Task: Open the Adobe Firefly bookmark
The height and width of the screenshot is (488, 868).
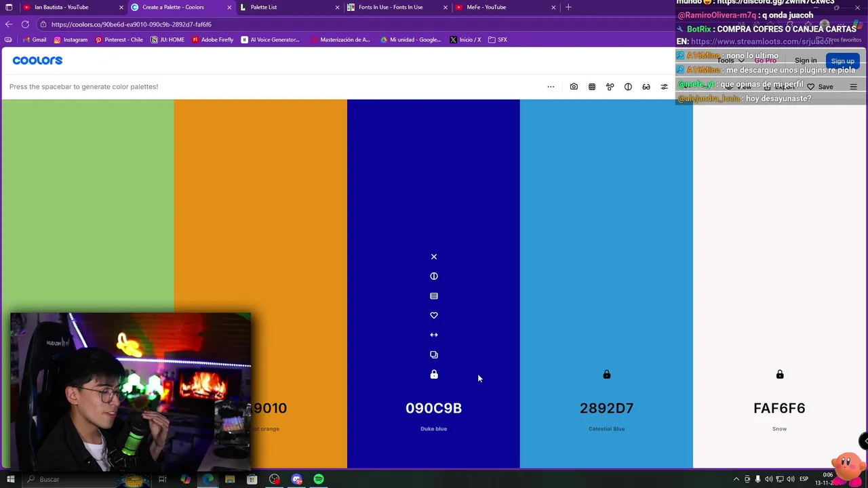Action: [x=212, y=40]
